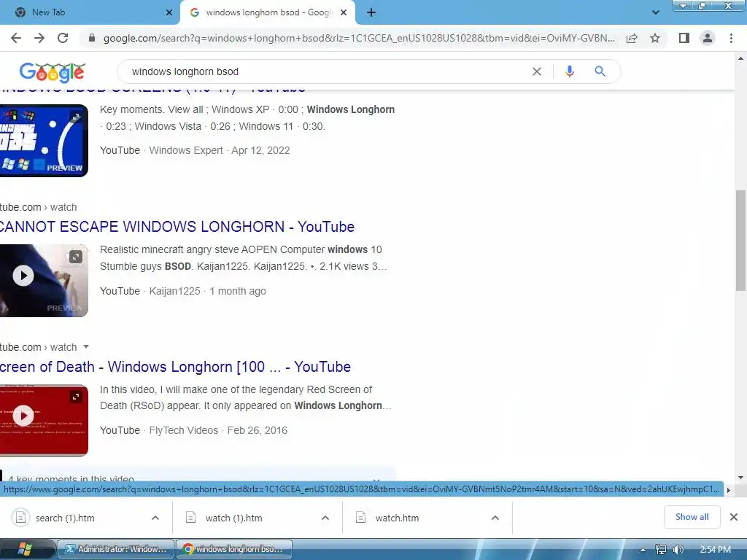The height and width of the screenshot is (560, 747).
Task: Open Google home via holiday logo
Action: click(x=53, y=72)
